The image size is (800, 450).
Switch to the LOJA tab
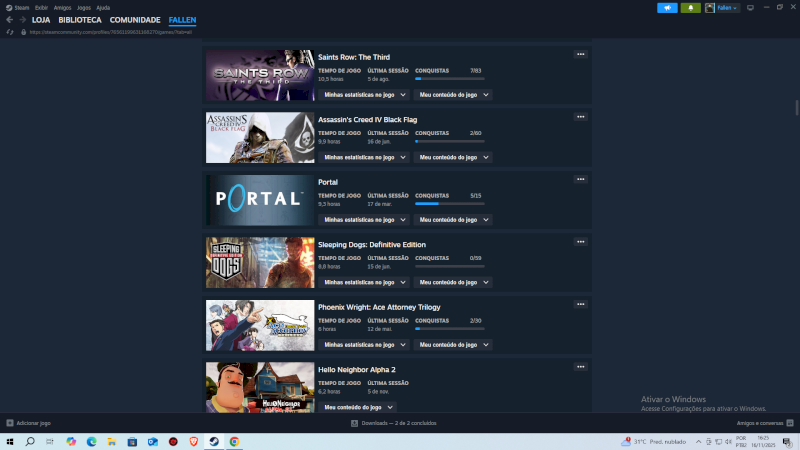tap(41, 20)
